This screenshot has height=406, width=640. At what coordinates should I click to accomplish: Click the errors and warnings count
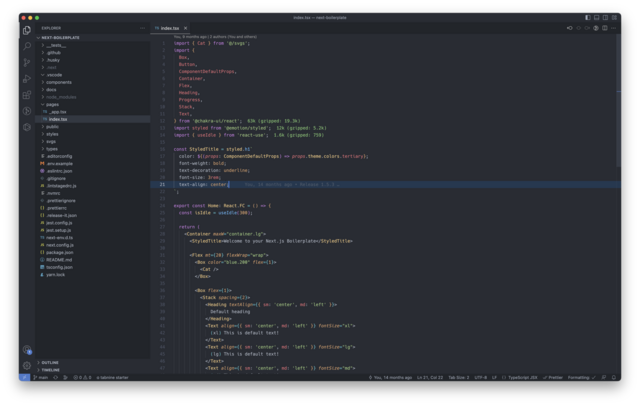[82, 377]
